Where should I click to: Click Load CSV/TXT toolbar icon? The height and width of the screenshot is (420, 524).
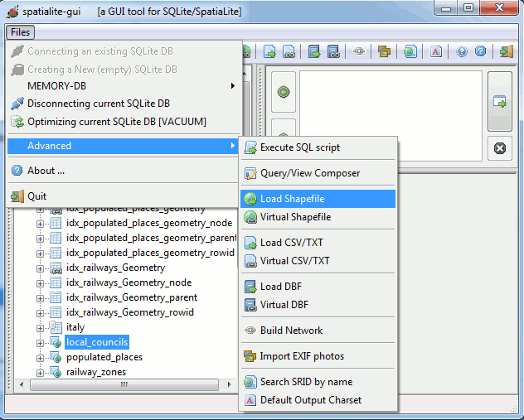pyautogui.click(x=269, y=51)
